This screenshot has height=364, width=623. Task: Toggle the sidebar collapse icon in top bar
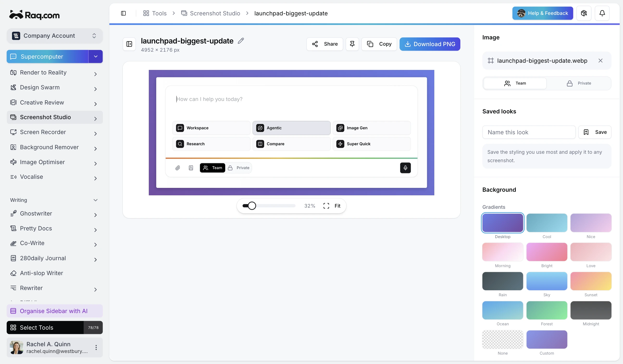[123, 13]
